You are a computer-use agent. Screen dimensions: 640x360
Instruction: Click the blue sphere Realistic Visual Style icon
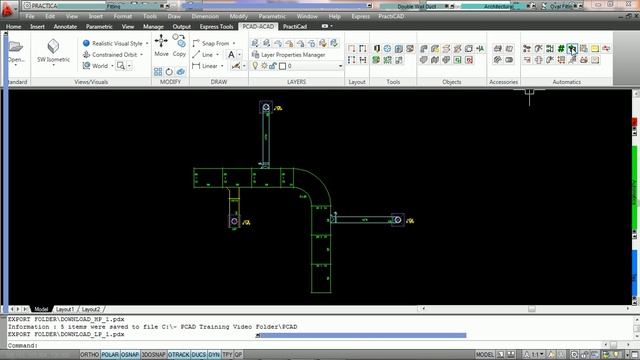[x=86, y=43]
